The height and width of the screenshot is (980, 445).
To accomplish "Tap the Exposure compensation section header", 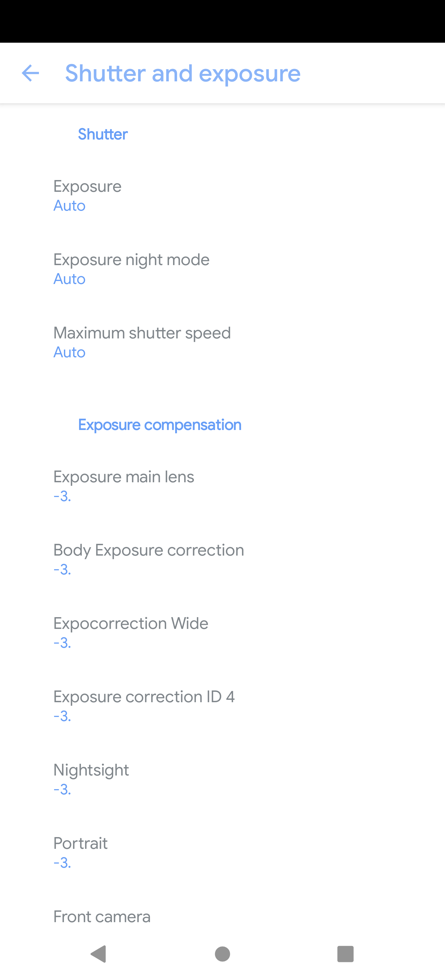I will click(x=159, y=425).
